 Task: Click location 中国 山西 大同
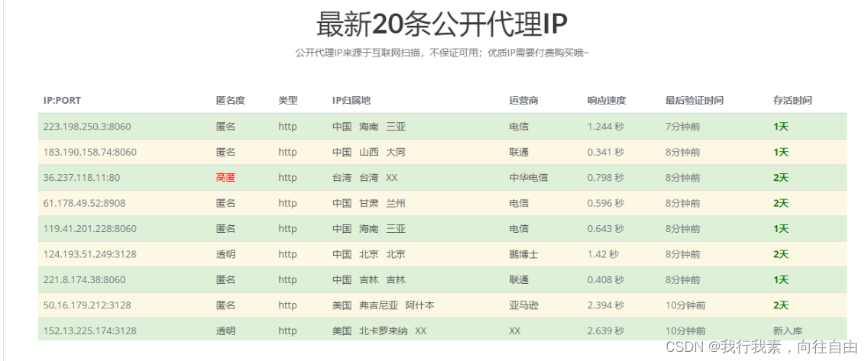pos(369,152)
